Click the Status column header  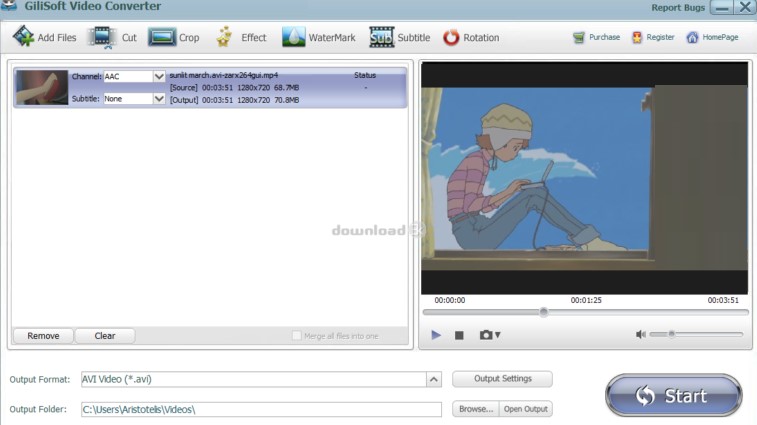point(364,75)
